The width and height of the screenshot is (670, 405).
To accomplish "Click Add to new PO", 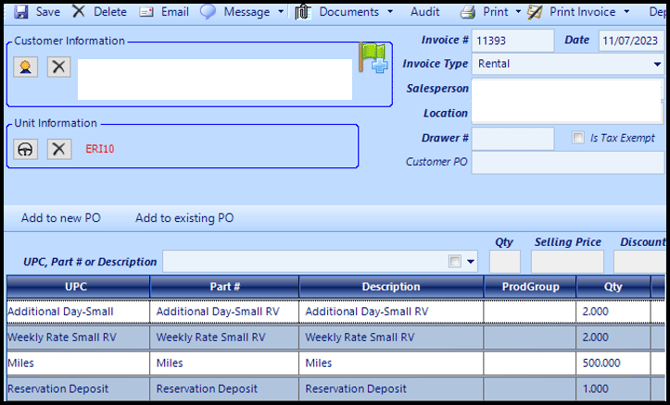I will tap(60, 218).
